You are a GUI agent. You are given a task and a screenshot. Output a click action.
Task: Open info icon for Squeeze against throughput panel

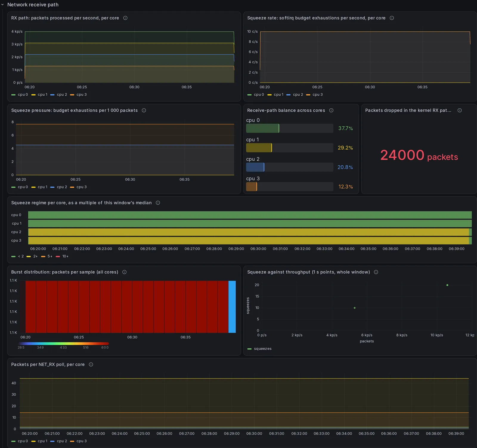(376, 272)
